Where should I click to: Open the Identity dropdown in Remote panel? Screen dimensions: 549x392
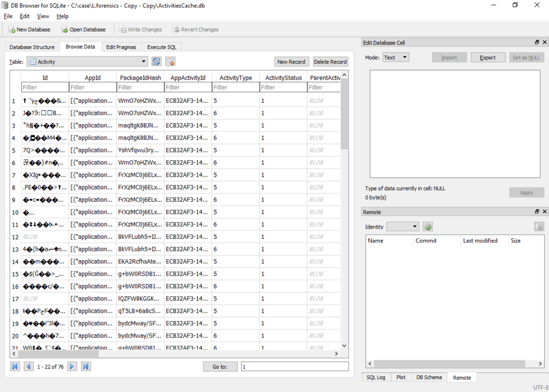403,227
